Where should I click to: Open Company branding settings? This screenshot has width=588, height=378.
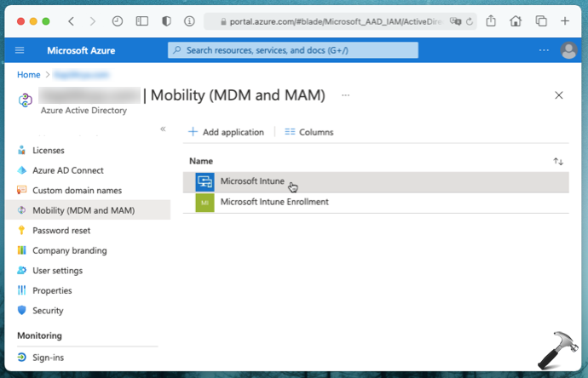[x=69, y=250]
